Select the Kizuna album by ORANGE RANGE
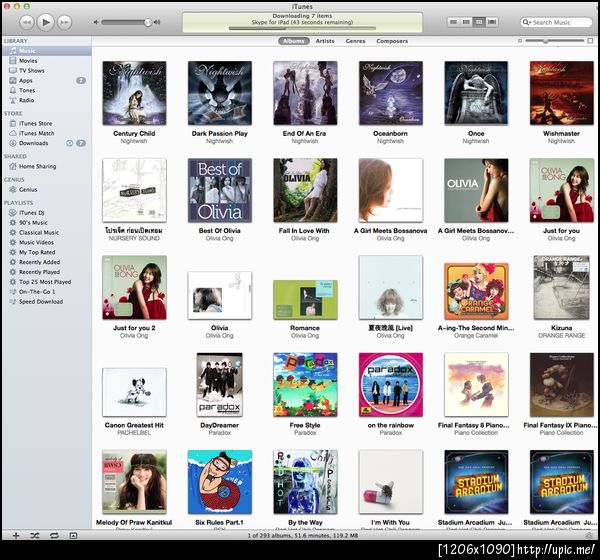600x560 pixels. coord(561,287)
